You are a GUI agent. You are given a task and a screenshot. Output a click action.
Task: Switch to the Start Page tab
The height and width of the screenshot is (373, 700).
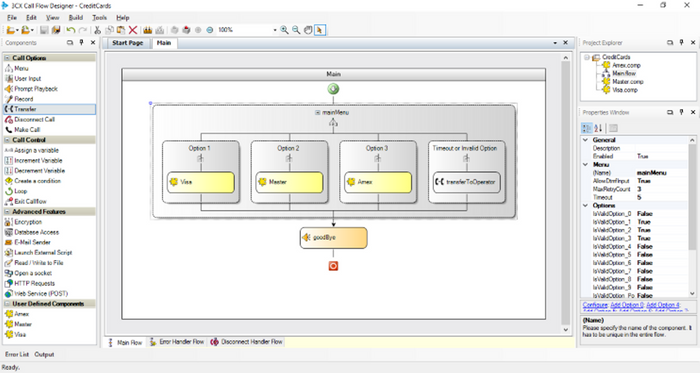pos(128,43)
